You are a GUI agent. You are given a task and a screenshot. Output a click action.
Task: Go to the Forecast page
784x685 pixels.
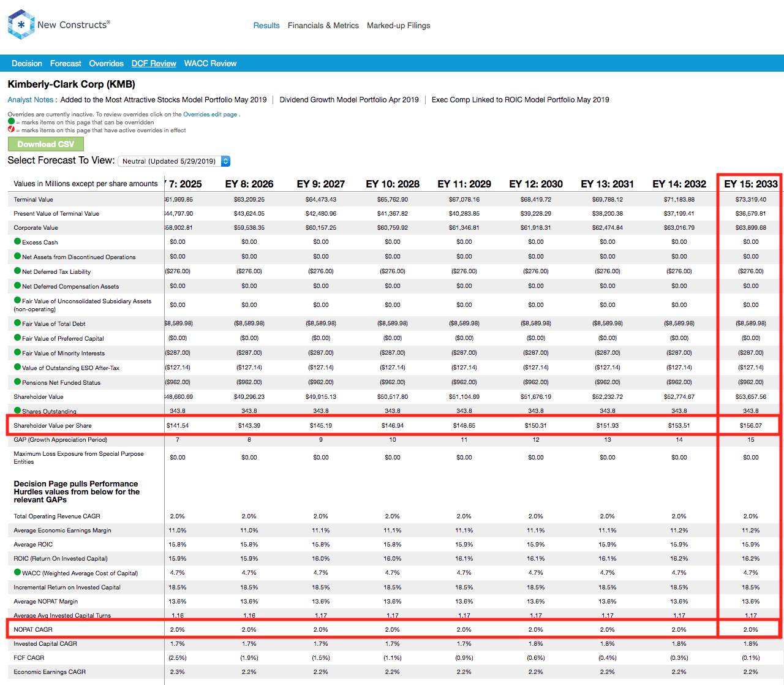[x=66, y=63]
